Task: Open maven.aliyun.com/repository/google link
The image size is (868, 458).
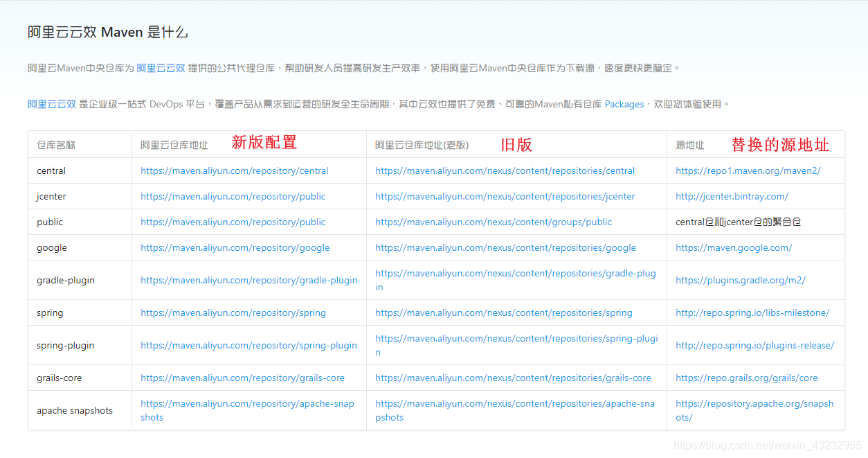Action: click(x=235, y=247)
